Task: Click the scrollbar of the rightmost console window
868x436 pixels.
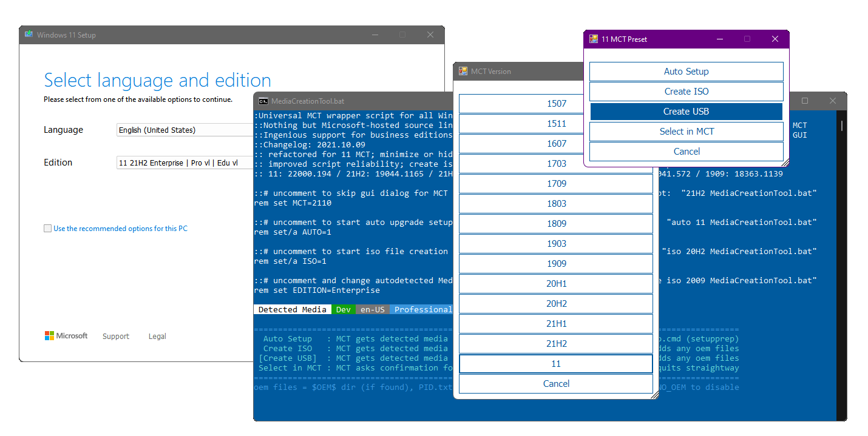Action: [841, 126]
